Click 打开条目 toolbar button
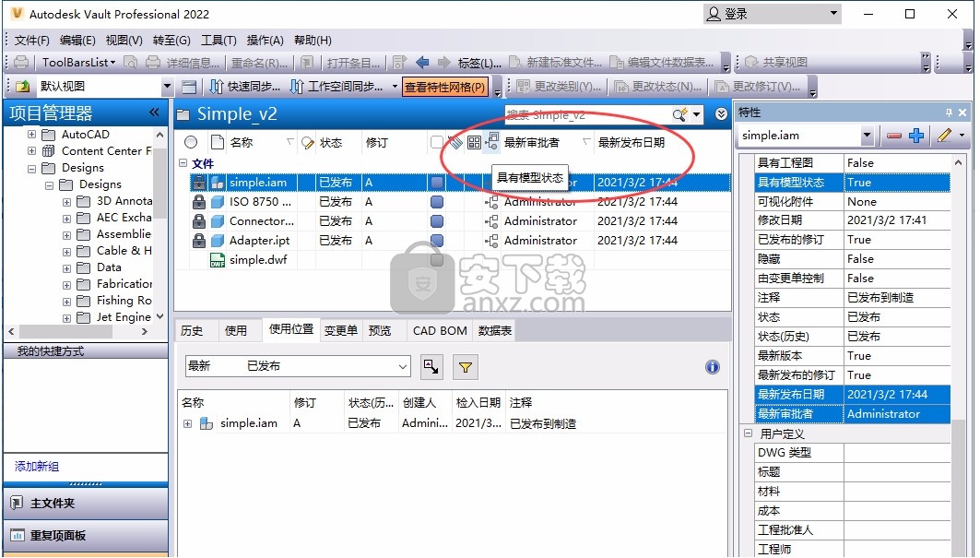 coord(352,62)
